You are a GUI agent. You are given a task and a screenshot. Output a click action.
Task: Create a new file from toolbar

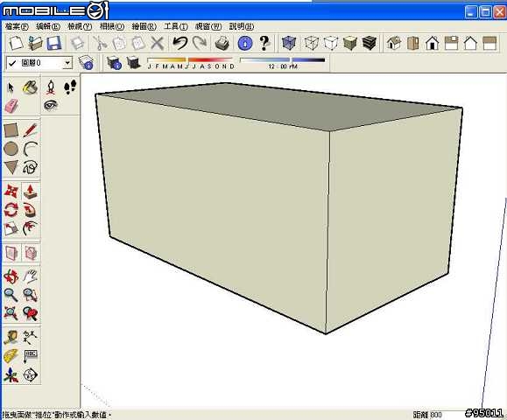16,43
